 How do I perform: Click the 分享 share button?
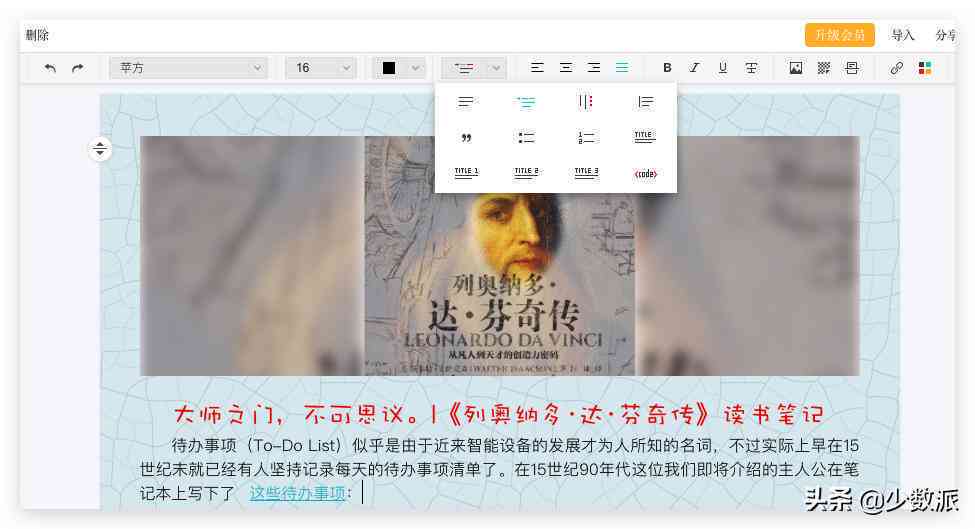point(946,35)
